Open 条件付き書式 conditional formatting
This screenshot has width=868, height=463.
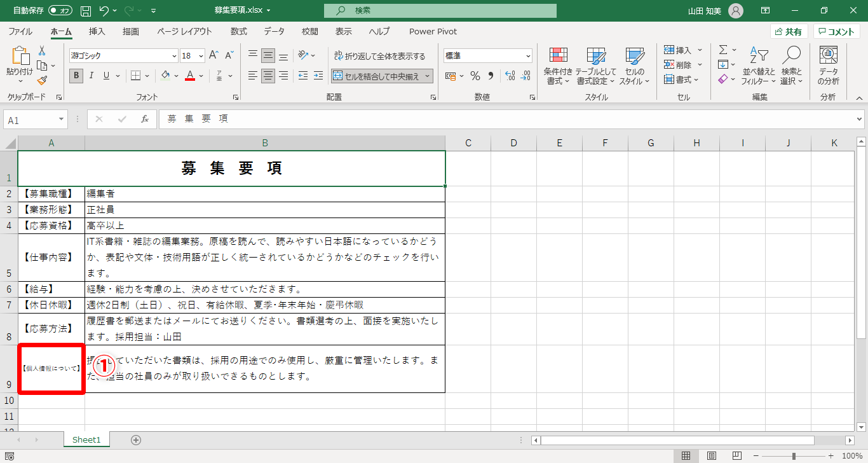pos(559,66)
